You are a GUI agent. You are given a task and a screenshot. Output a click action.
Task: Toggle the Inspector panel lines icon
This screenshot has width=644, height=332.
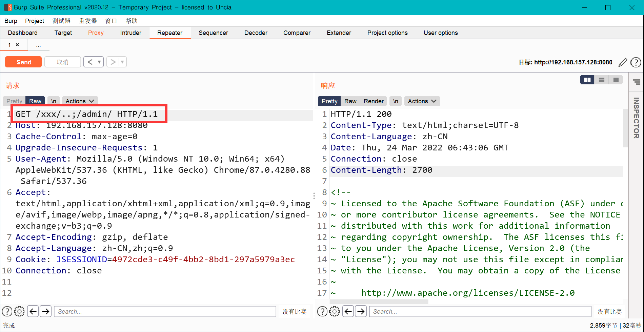tap(637, 82)
